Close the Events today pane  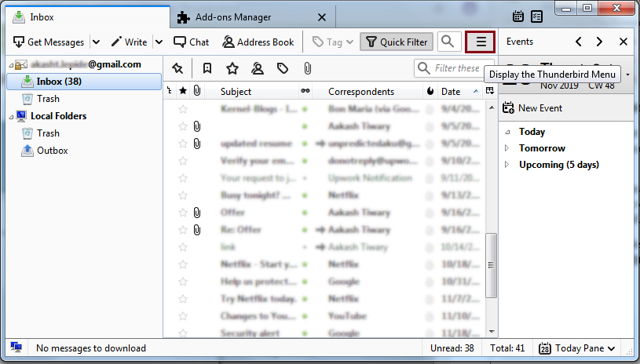[624, 42]
